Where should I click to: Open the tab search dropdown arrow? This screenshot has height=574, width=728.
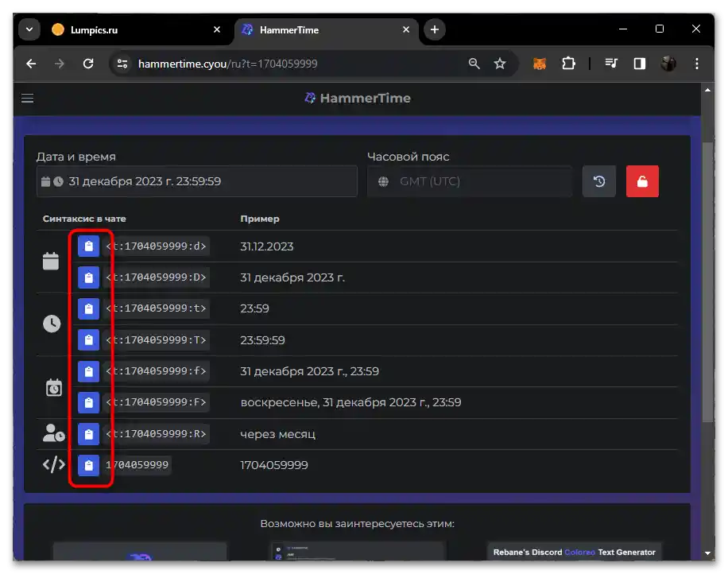(29, 29)
